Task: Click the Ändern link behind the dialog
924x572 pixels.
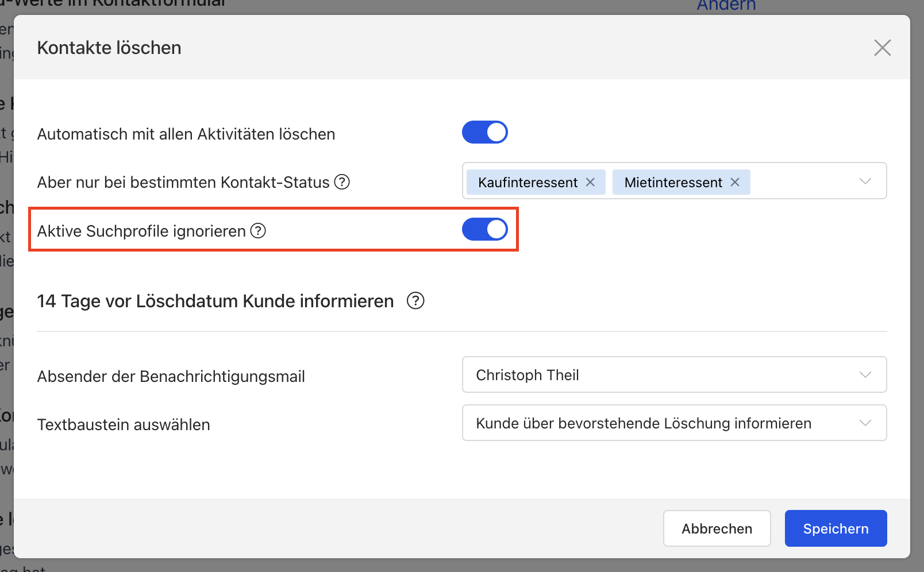Action: 726,6
